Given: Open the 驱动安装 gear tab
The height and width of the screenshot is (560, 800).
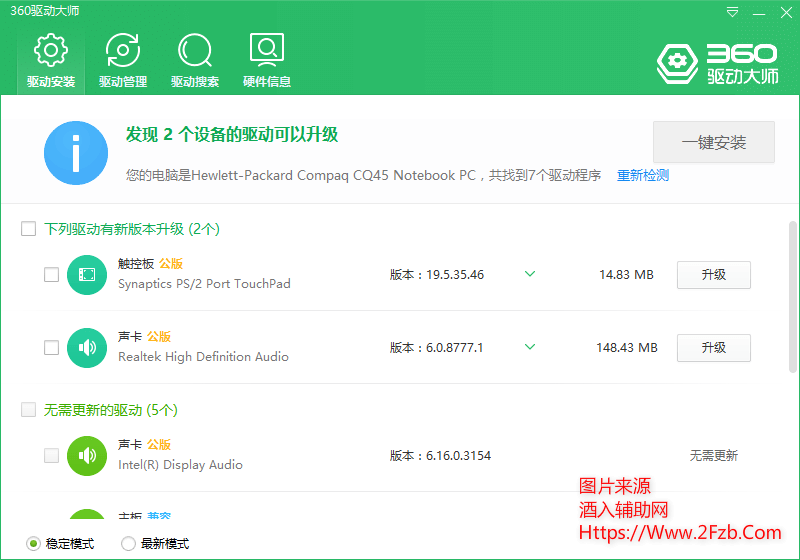Looking at the screenshot, I should [x=51, y=61].
